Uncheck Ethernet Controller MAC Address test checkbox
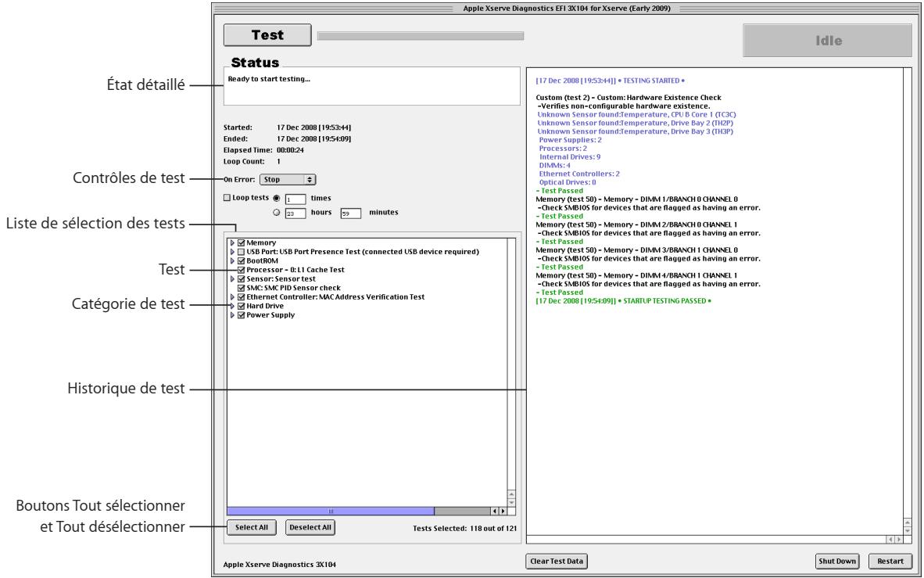This screenshot has width=924, height=578. click(x=241, y=297)
